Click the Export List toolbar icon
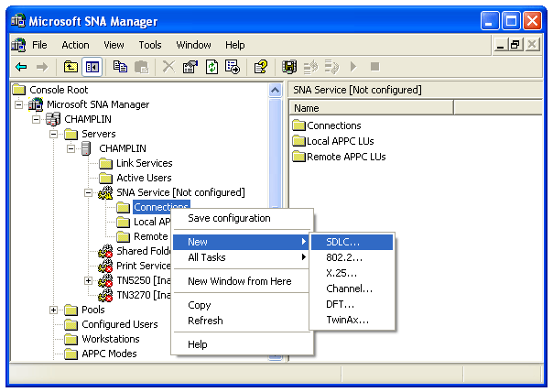 click(x=233, y=67)
